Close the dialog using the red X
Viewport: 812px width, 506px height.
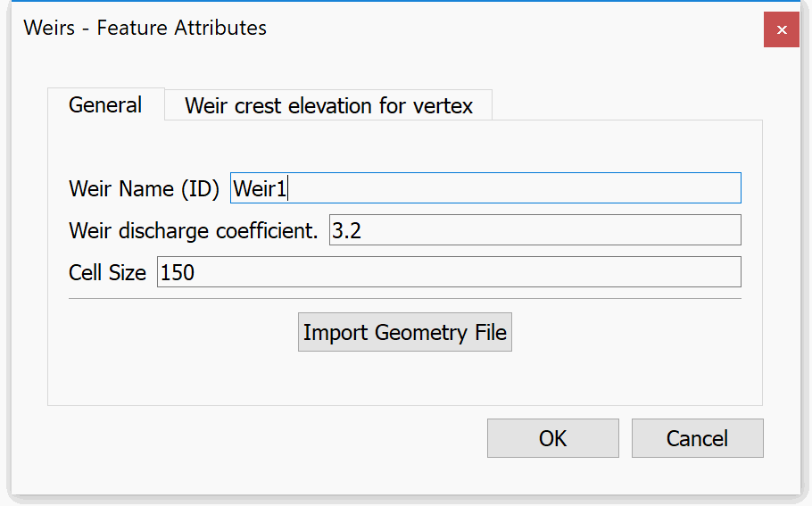[x=781, y=29]
